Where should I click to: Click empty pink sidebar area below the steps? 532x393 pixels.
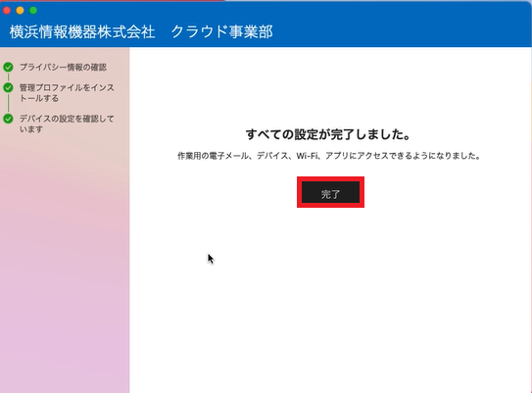pos(65,265)
